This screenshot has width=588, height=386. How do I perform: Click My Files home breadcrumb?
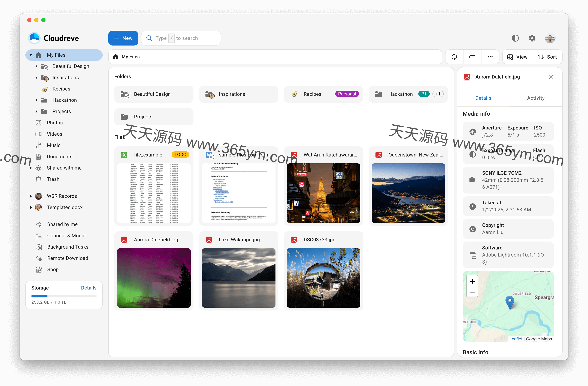[126, 57]
